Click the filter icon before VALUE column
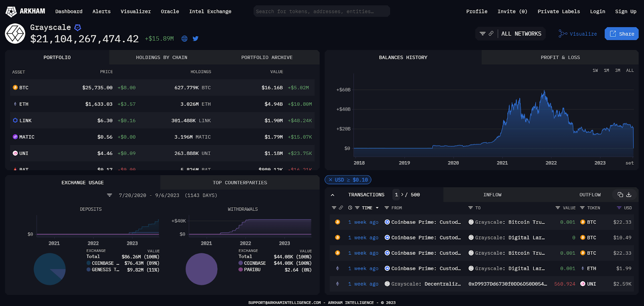644x306 pixels. click(x=557, y=208)
